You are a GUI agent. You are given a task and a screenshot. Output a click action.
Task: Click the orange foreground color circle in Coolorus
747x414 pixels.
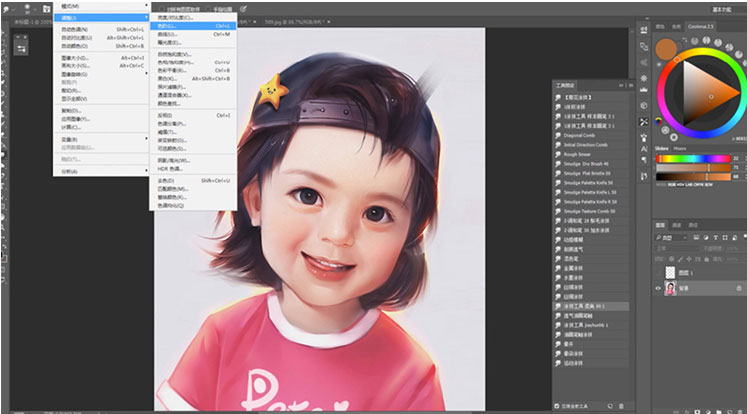(x=666, y=50)
